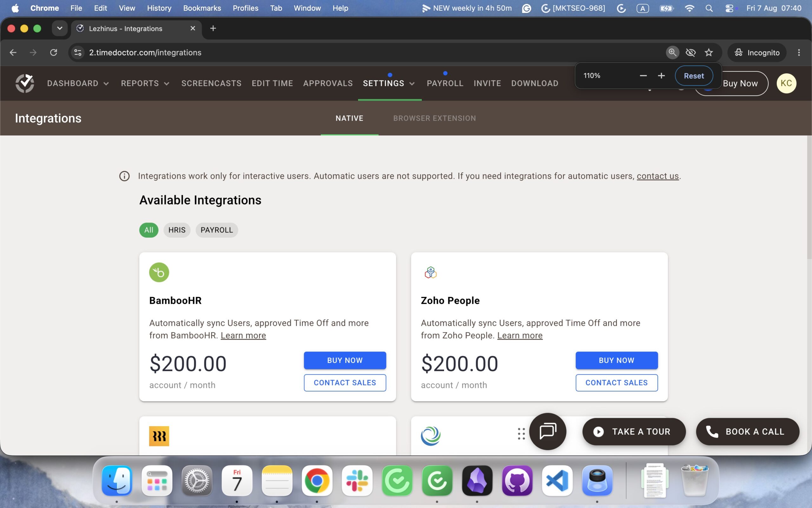Screen dimensions: 812x508
Task: Open KC user avatar menu
Action: (x=786, y=83)
